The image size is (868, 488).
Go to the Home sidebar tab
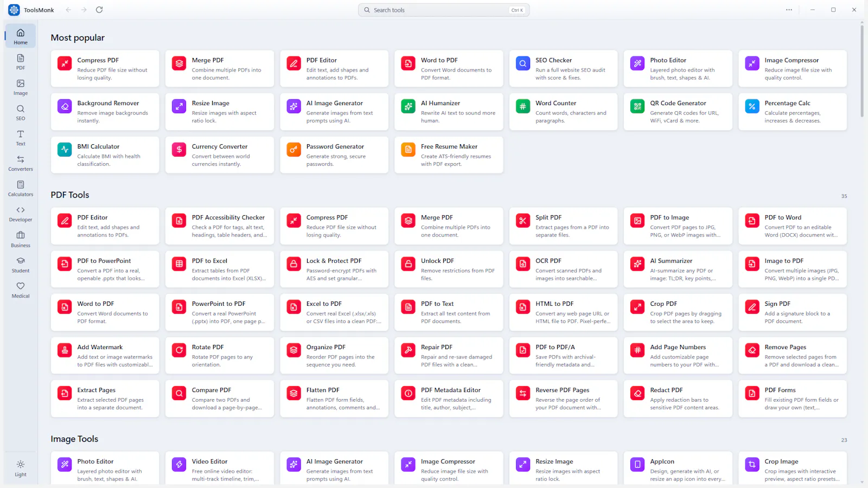(x=21, y=36)
